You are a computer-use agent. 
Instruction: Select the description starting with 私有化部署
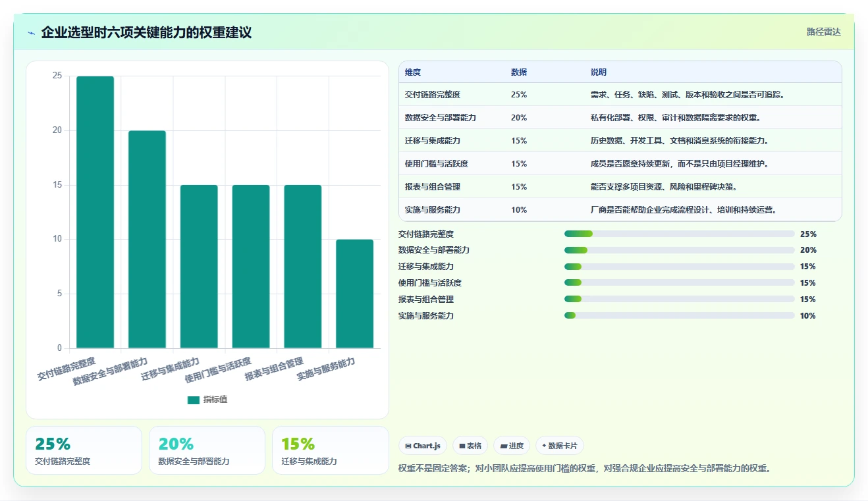pos(676,118)
